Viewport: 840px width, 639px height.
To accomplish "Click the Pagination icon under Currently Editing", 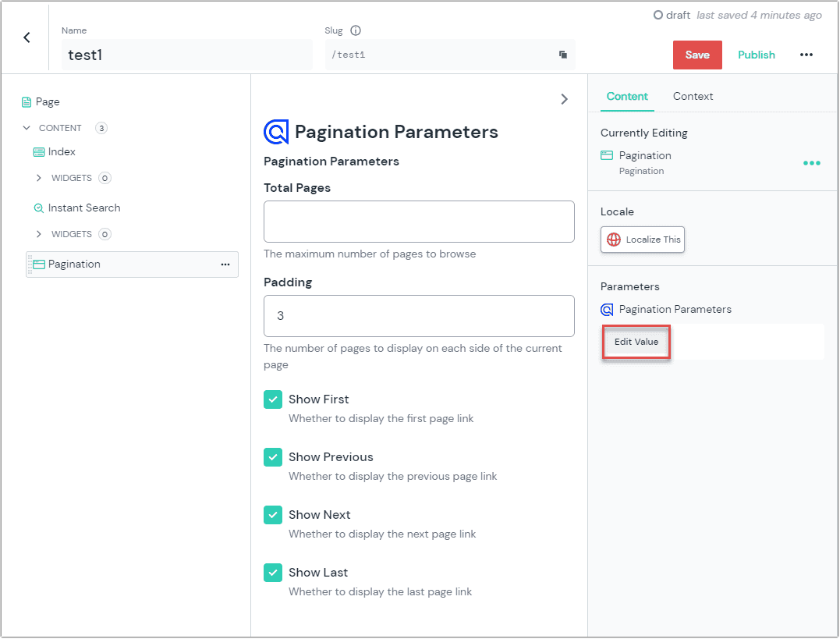I will tap(607, 155).
